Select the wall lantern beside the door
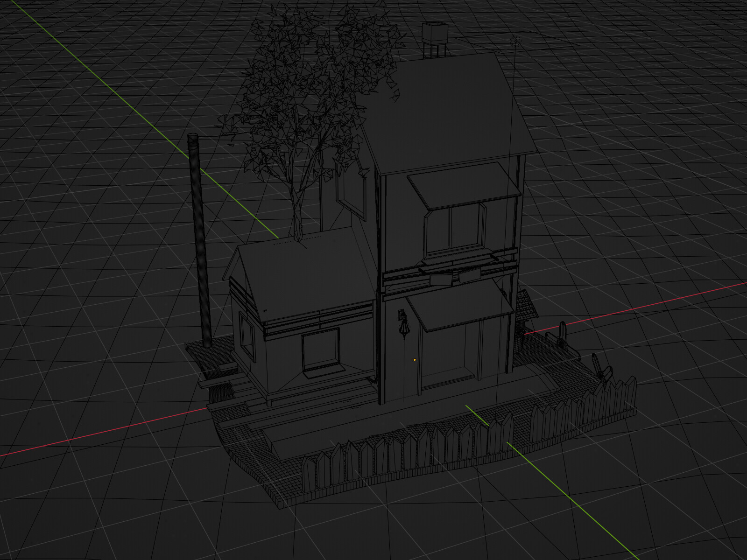Viewport: 747px width, 560px height. (x=403, y=323)
